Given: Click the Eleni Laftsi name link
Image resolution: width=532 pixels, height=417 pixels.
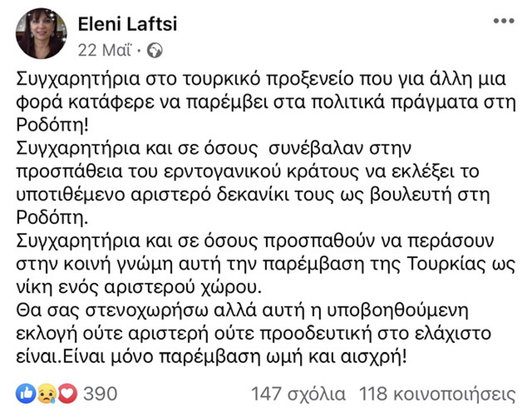Looking at the screenshot, I should [128, 23].
